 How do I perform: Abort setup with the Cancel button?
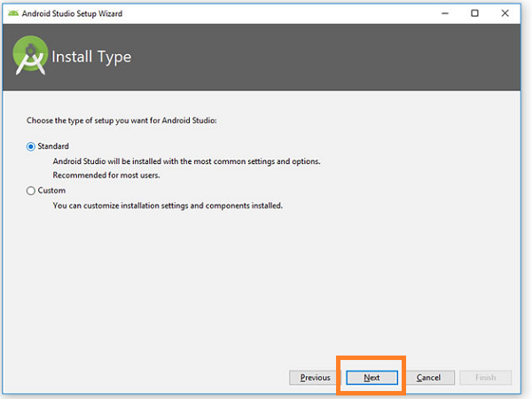(428, 378)
